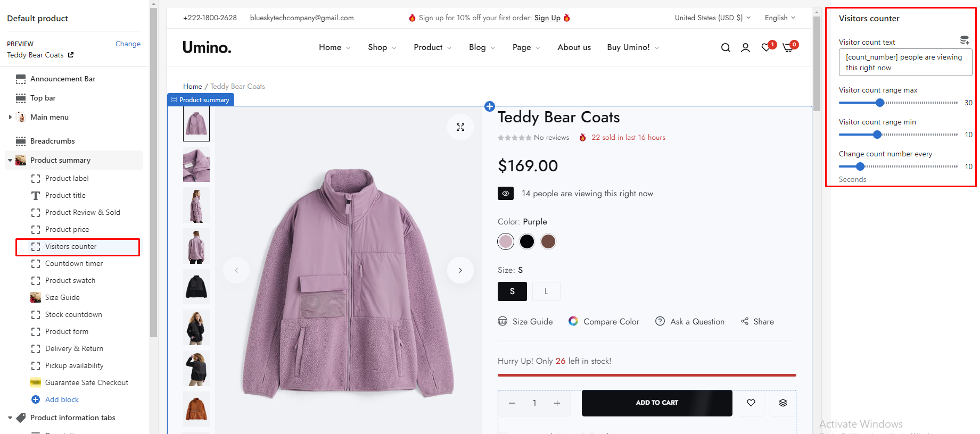Screen dimensions: 980x434
Task: Click the dynamic source icon beside Visitor count text
Action: point(964,40)
